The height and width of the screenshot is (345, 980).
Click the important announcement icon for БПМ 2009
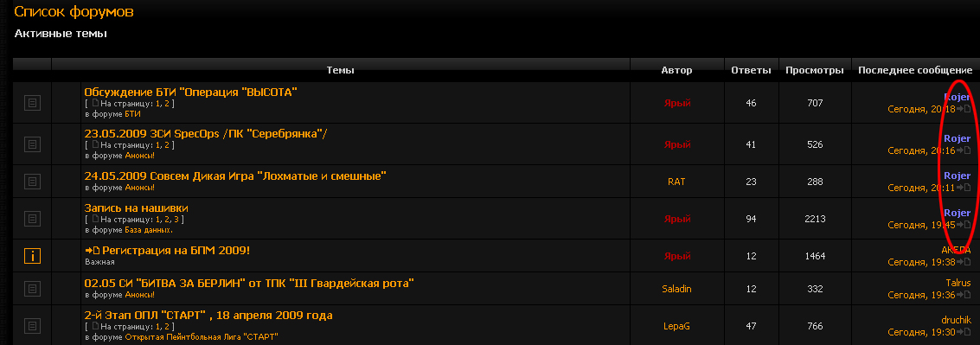click(x=32, y=256)
